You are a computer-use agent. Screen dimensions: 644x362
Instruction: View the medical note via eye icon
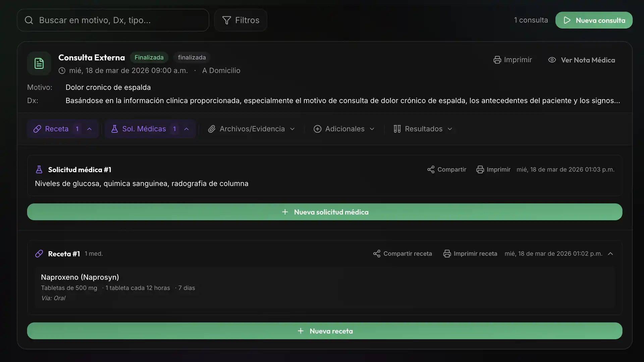[552, 60]
